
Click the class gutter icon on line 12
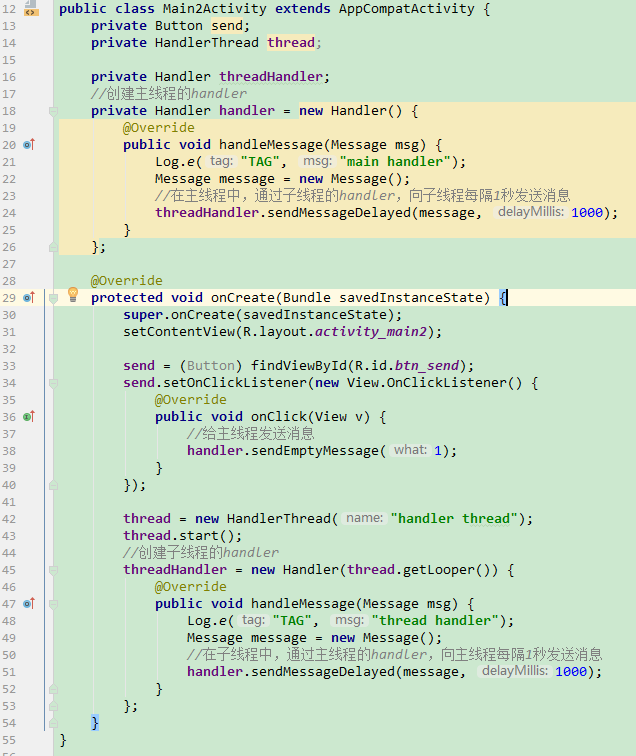(x=31, y=9)
